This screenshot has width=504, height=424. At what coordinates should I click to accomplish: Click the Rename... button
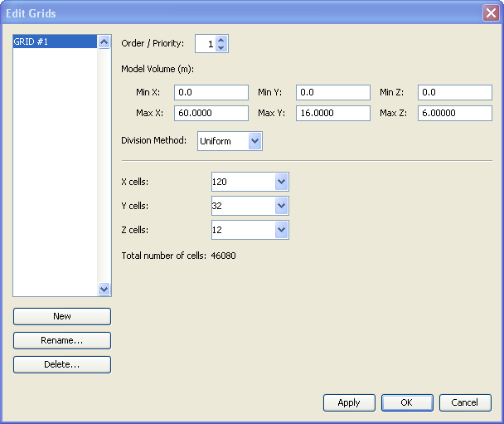point(62,340)
